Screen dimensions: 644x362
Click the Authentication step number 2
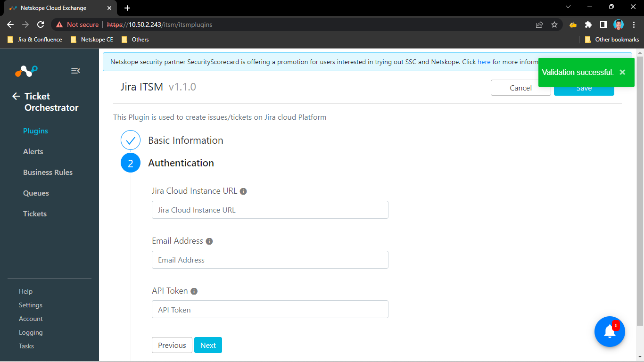[x=131, y=163]
